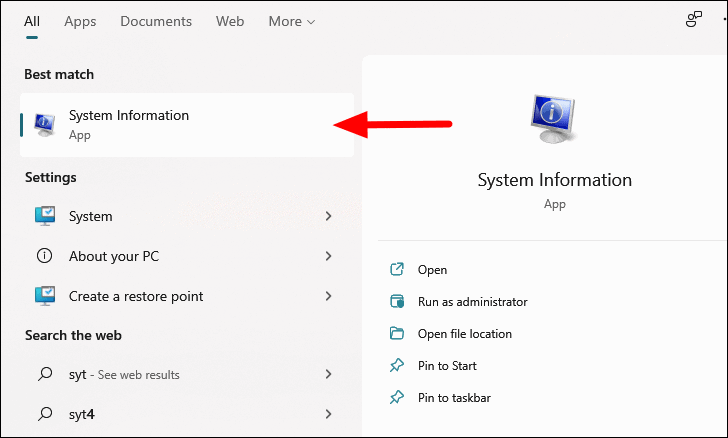Select Pin to Start
The height and width of the screenshot is (438, 728).
[447, 366]
